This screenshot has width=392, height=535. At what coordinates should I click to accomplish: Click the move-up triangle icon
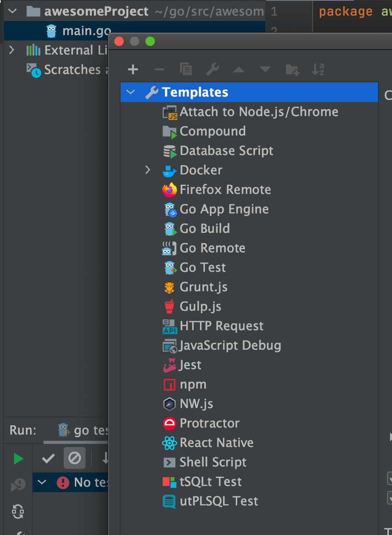coord(239,69)
